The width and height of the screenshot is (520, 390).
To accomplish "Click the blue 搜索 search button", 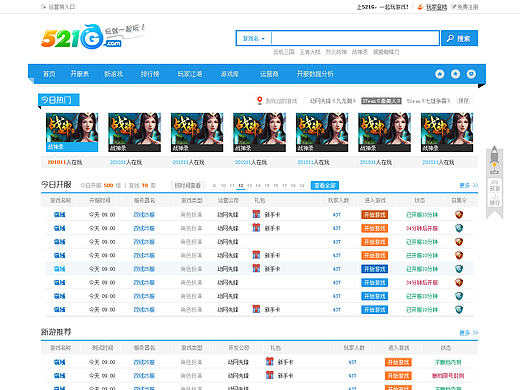I will pyautogui.click(x=459, y=38).
